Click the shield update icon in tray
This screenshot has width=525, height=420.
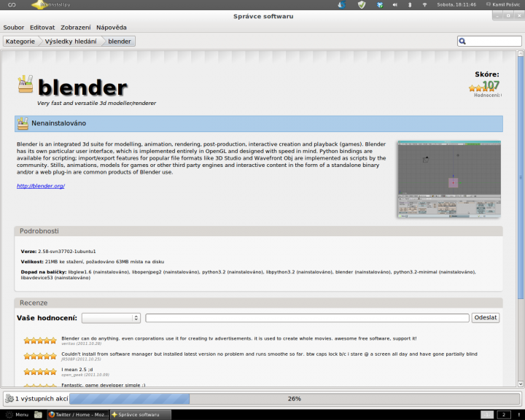pyautogui.click(x=362, y=4)
